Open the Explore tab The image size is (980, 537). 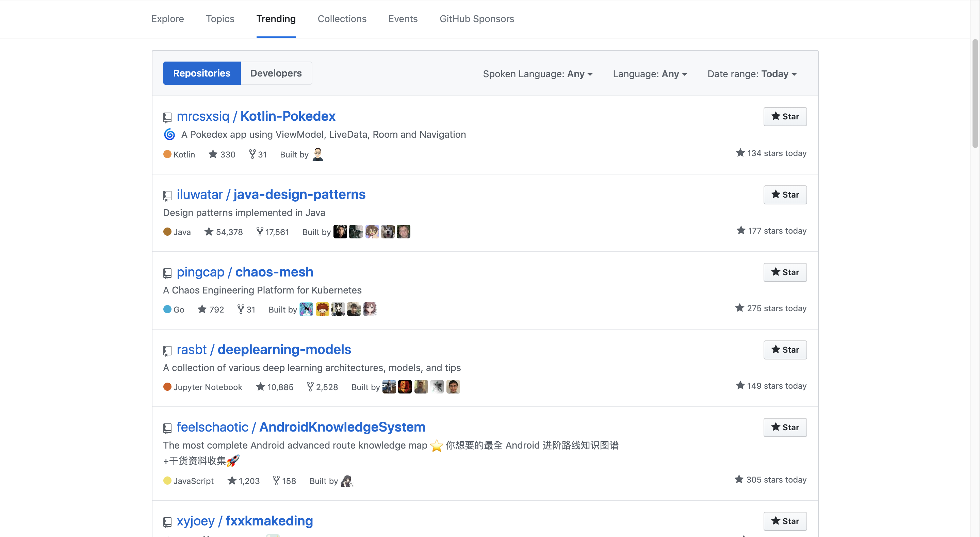click(x=167, y=19)
